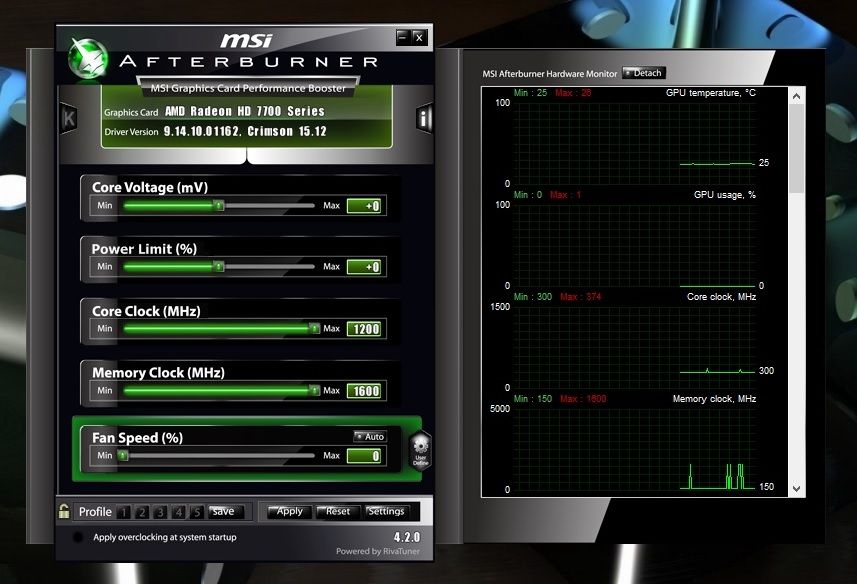Apply the overclocking settings
Image resolution: width=857 pixels, height=584 pixels.
click(289, 511)
